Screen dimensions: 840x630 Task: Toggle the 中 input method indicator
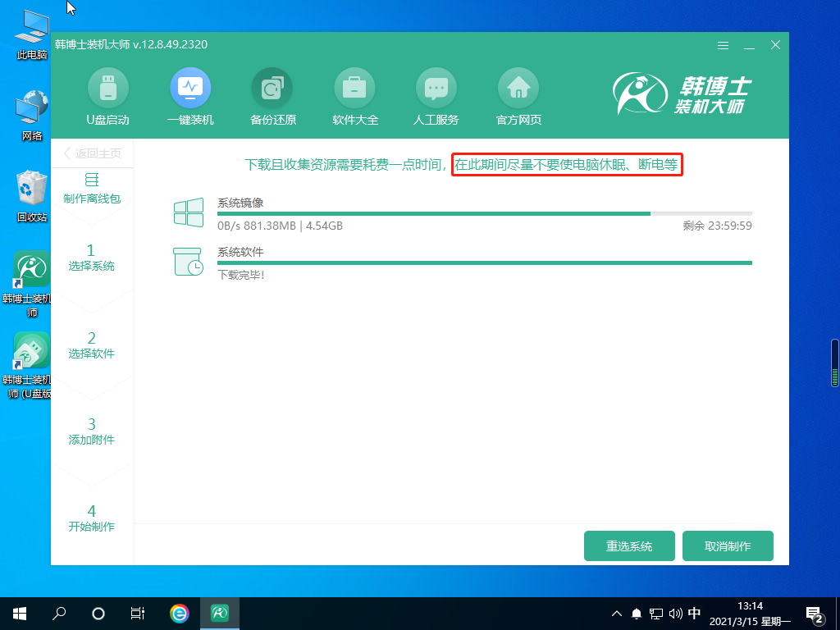(x=695, y=613)
